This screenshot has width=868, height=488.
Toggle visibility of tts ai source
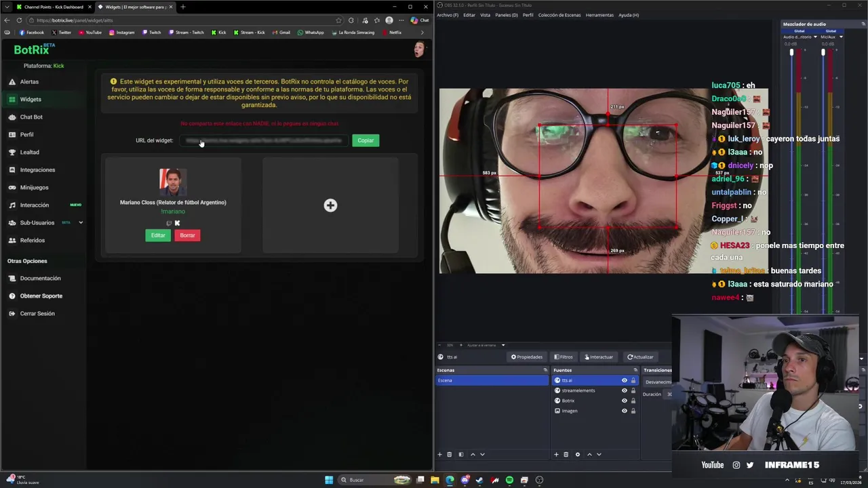(625, 380)
